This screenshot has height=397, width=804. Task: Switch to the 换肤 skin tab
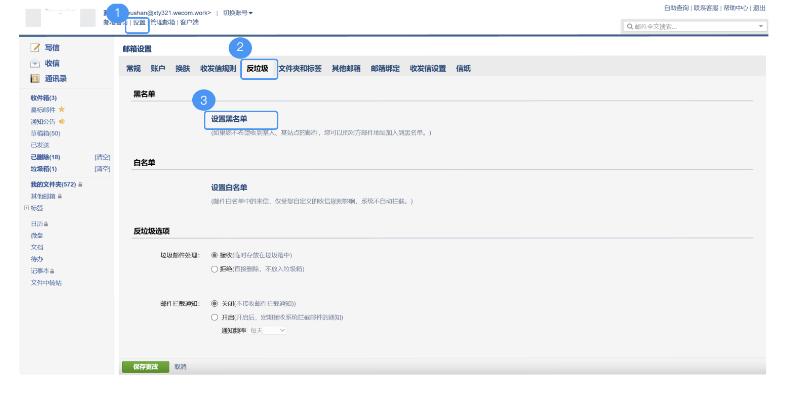tap(183, 69)
